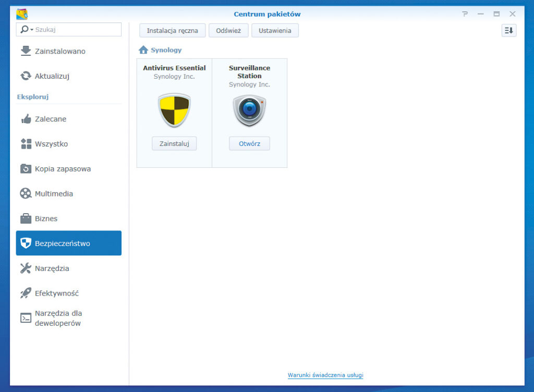Expand the search magnifier dropdown arrow
The width and height of the screenshot is (534, 392).
tap(32, 30)
